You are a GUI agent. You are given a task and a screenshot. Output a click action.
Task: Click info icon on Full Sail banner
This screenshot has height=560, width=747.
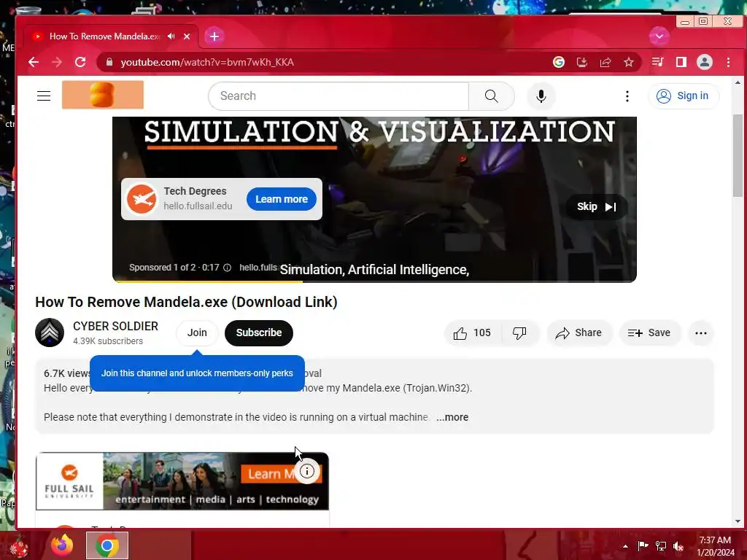pyautogui.click(x=307, y=472)
